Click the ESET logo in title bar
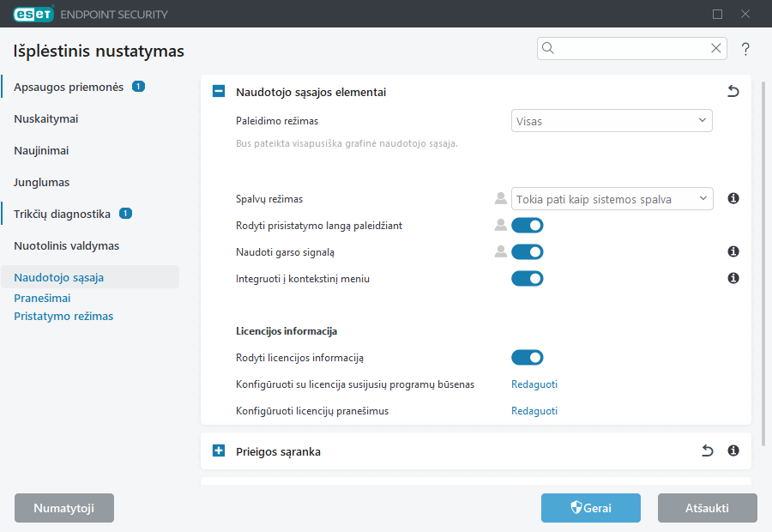 pyautogui.click(x=33, y=14)
